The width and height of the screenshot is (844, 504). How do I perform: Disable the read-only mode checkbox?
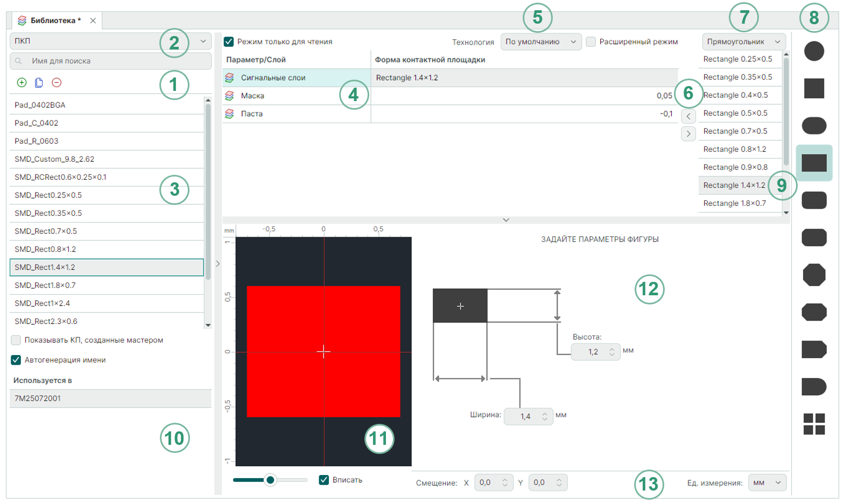229,41
